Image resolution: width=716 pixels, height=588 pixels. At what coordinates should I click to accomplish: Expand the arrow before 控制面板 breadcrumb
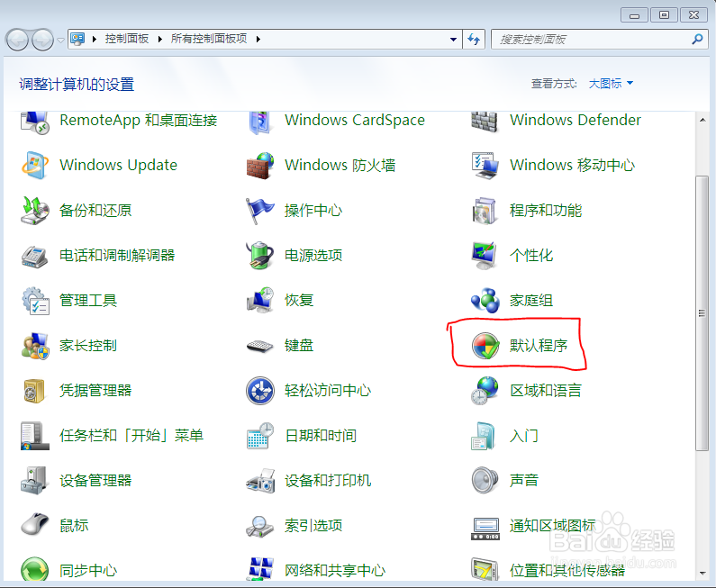point(94,40)
